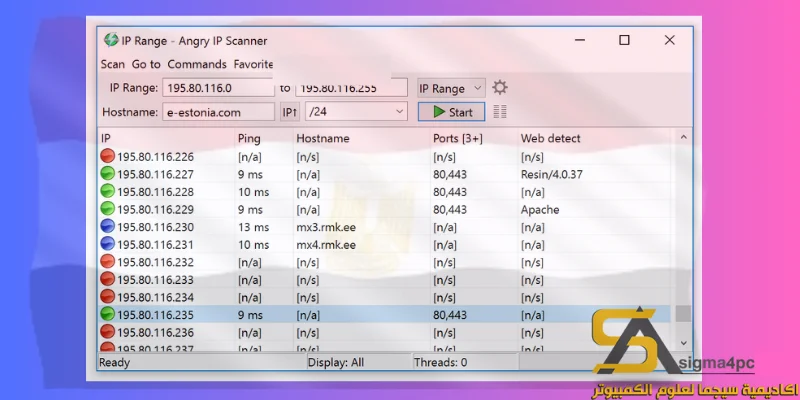Click red status dot for 195.80.116.233
Viewport: 800px width, 400px height.
(108, 280)
